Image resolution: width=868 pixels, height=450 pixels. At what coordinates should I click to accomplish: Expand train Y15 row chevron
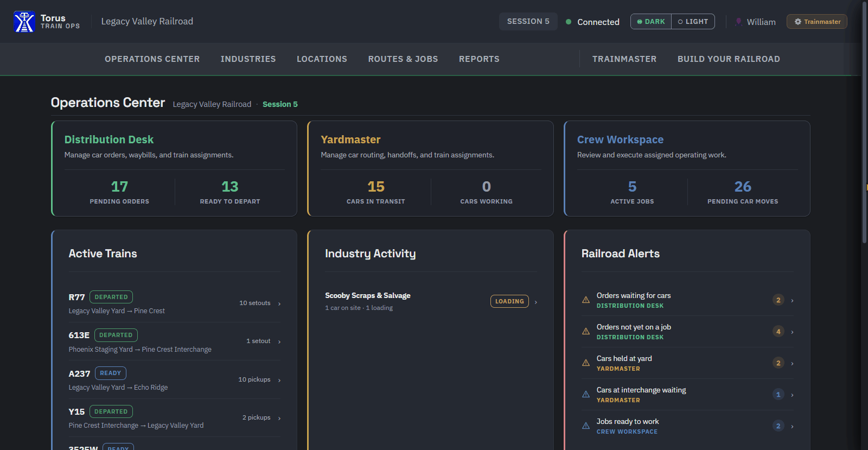(x=279, y=418)
